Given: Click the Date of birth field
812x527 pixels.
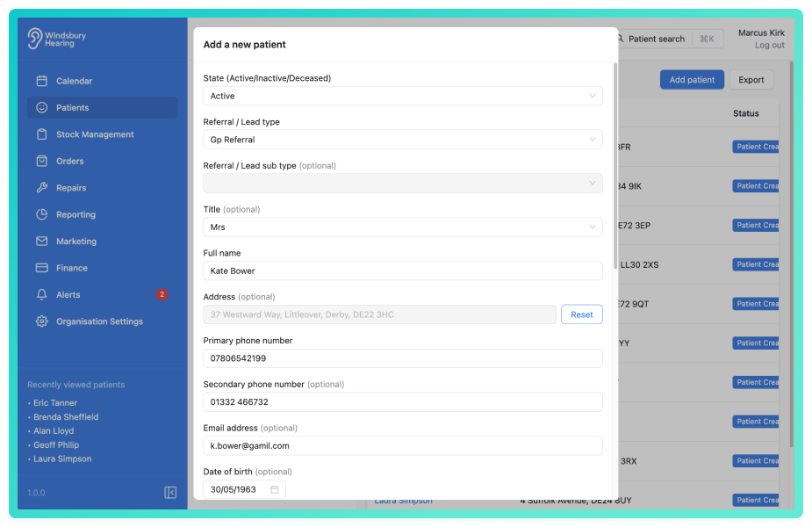Looking at the screenshot, I should [244, 489].
